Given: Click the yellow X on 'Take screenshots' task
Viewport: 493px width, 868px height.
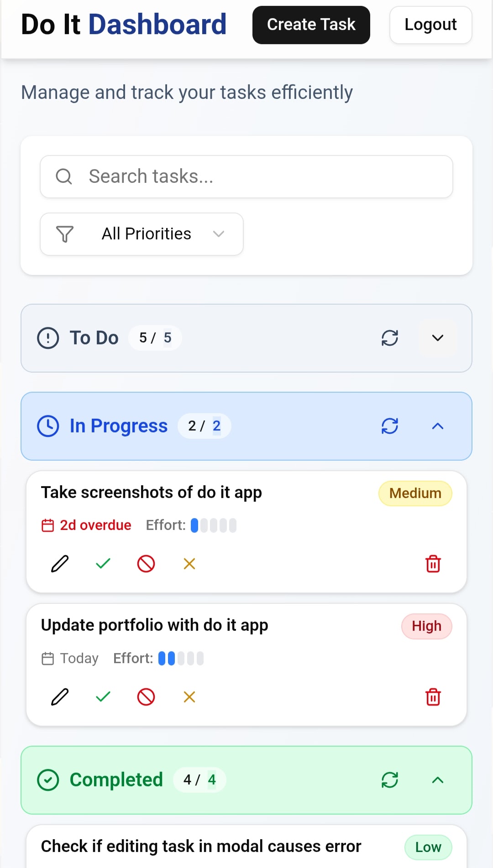Looking at the screenshot, I should 189,564.
